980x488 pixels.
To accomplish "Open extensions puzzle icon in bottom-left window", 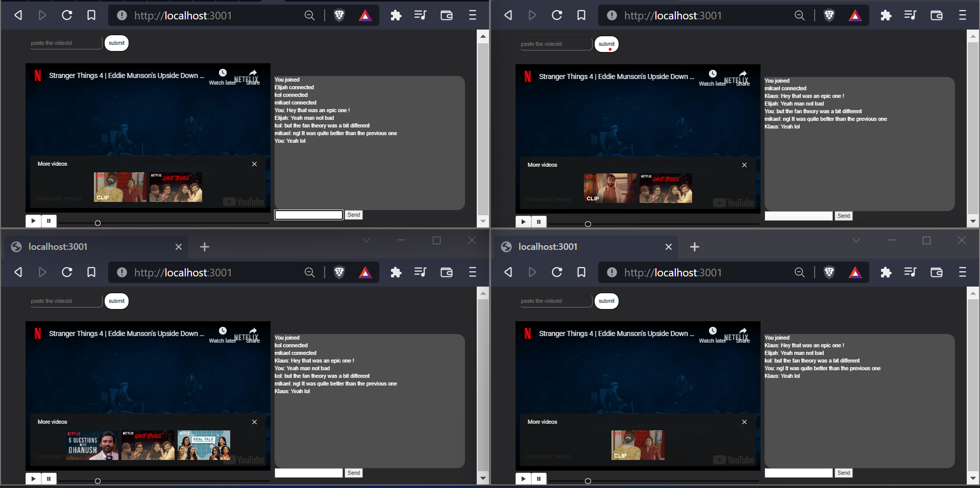I will (396, 272).
